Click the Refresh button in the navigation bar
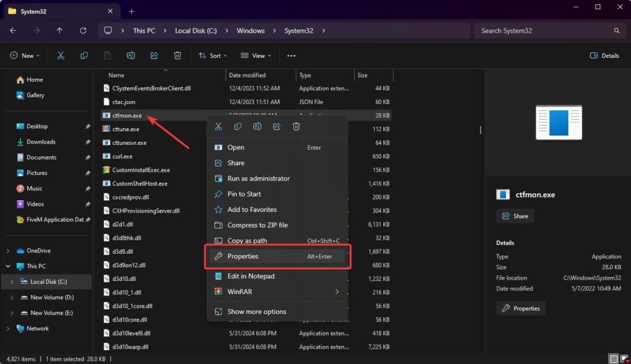 click(83, 31)
